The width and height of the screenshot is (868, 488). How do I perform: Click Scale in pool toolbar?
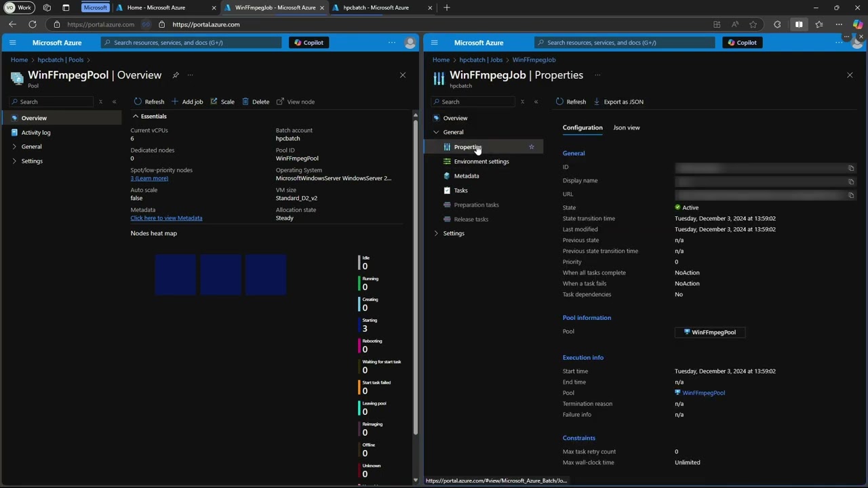pyautogui.click(x=222, y=102)
